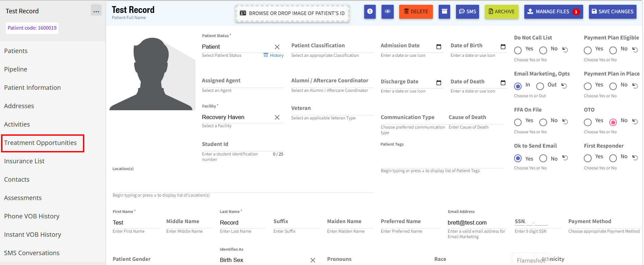Clear the Recovery Haven facility selection
The height and width of the screenshot is (265, 644).
click(x=277, y=117)
